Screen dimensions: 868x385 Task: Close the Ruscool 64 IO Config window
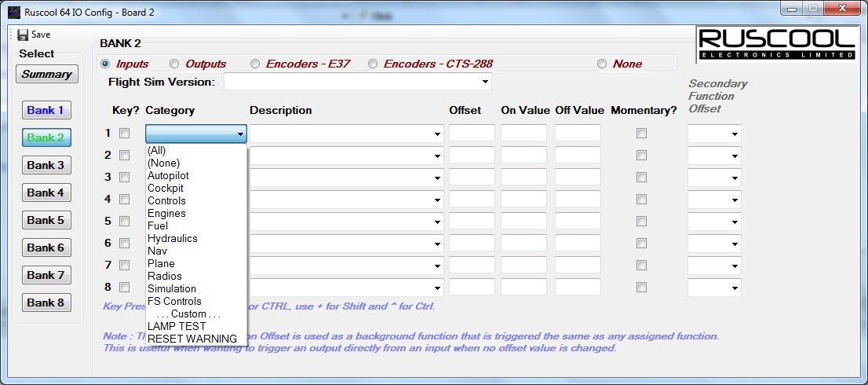coord(843,9)
